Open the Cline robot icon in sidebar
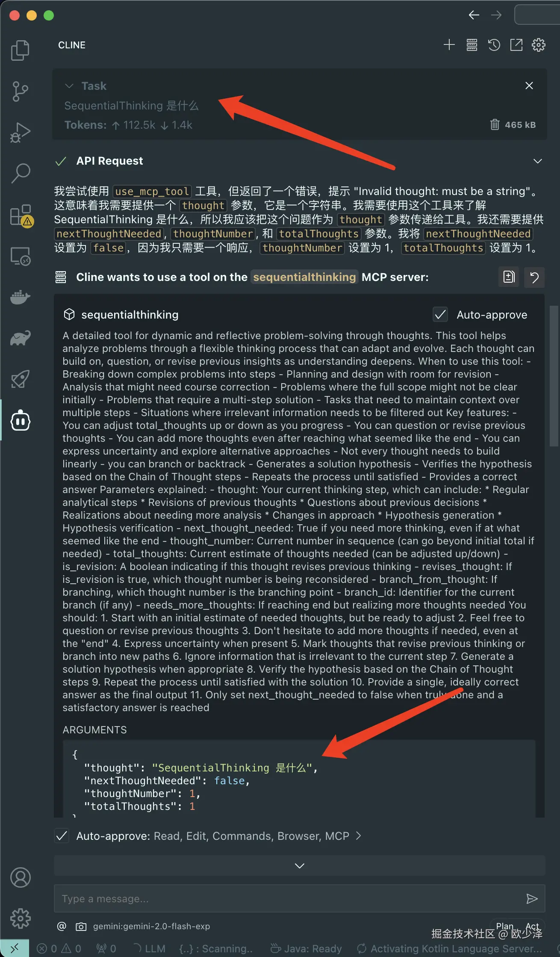 [21, 421]
